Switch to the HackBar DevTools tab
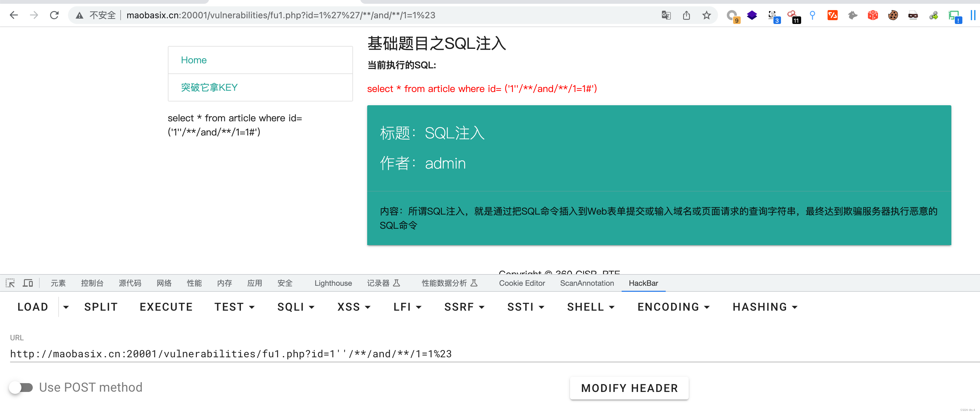The image size is (980, 414). pos(643,283)
